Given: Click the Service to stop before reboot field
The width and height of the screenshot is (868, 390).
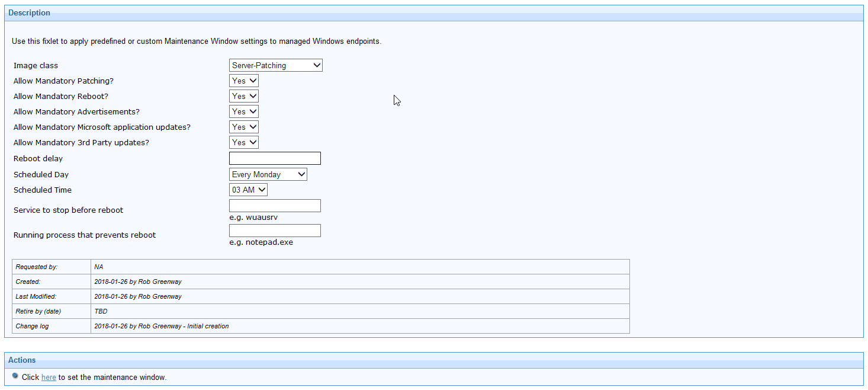Looking at the screenshot, I should (275, 206).
